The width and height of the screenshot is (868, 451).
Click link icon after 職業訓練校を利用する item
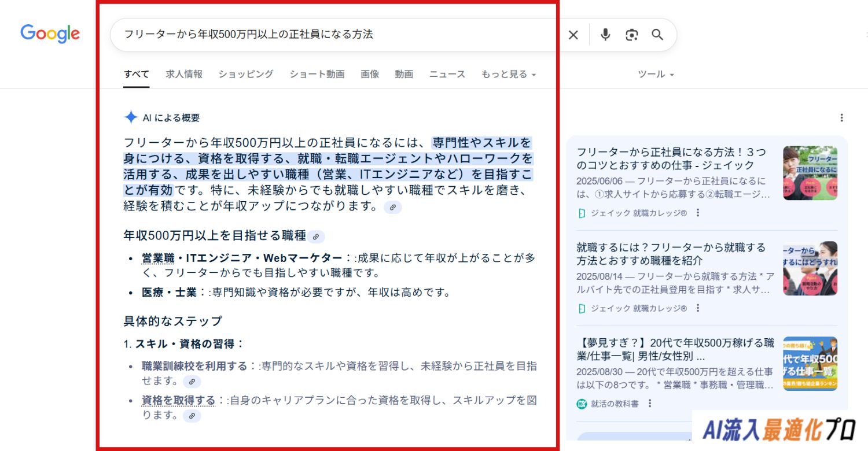[x=192, y=382]
